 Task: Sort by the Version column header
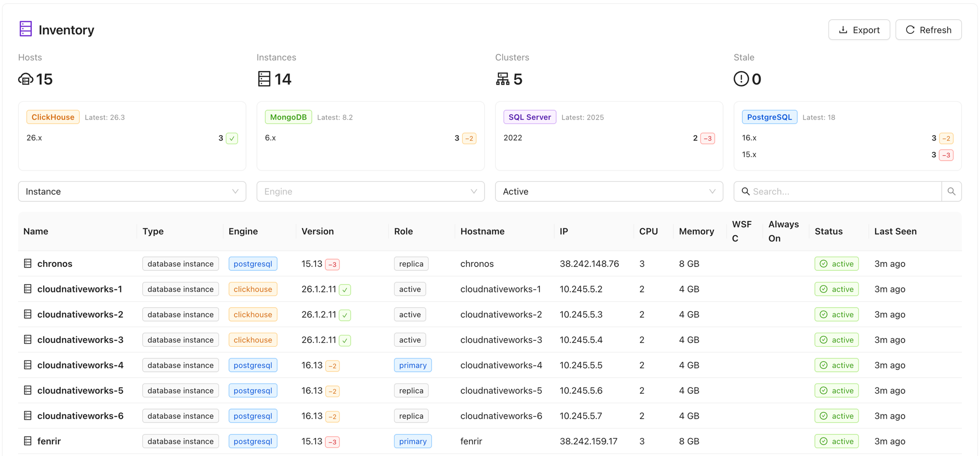(x=318, y=231)
